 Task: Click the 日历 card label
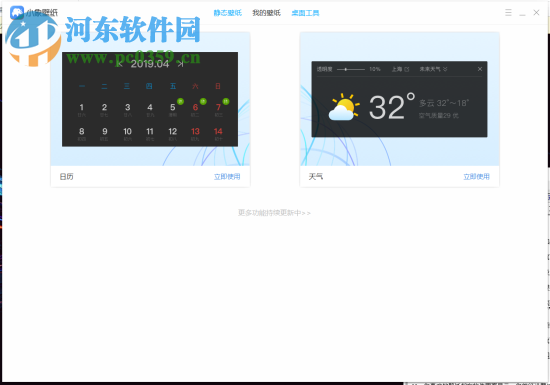pos(66,176)
